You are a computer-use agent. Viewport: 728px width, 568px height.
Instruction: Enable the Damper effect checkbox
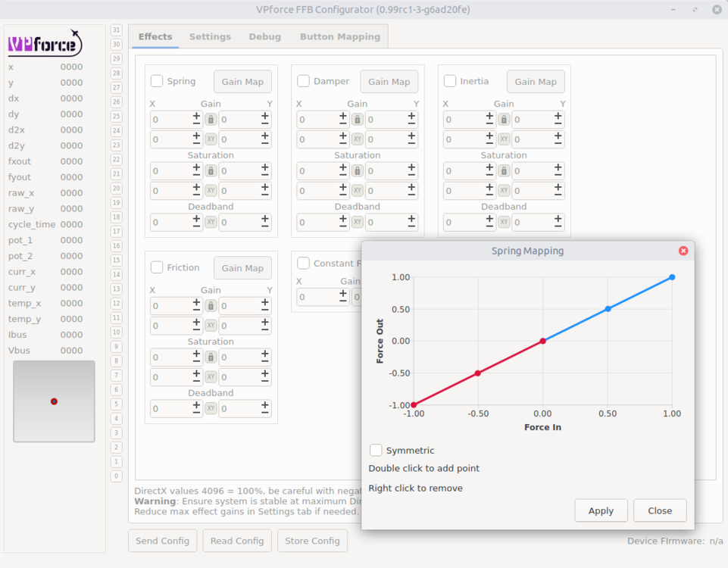pyautogui.click(x=304, y=81)
